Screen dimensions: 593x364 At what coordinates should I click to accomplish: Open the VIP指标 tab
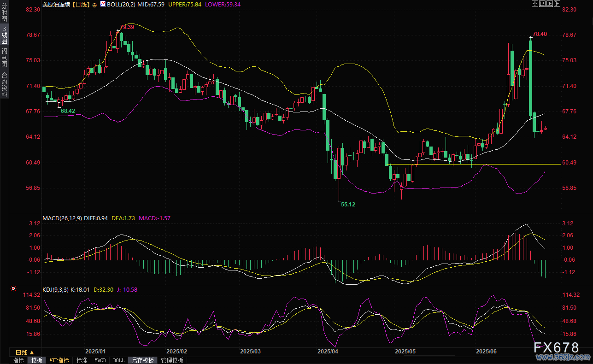[59, 360]
